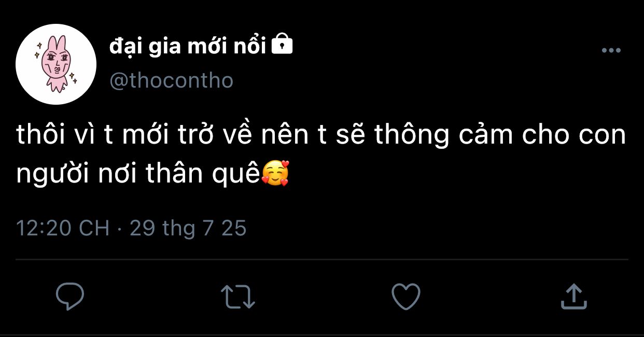644x337 pixels.
Task: Open profile via the rabbit avatar picture
Action: pos(56,64)
